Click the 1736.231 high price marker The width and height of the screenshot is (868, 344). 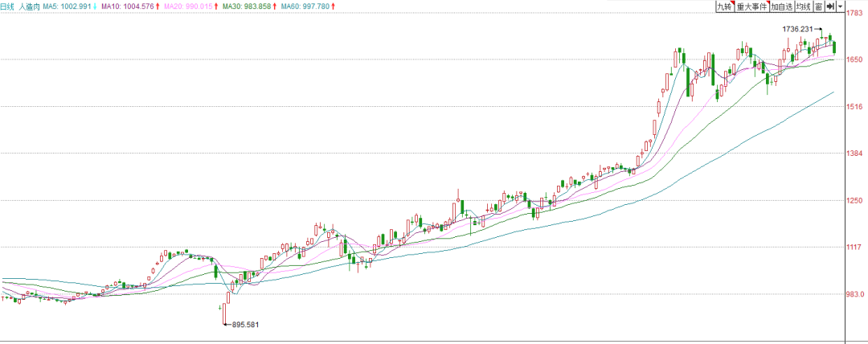[x=797, y=29]
